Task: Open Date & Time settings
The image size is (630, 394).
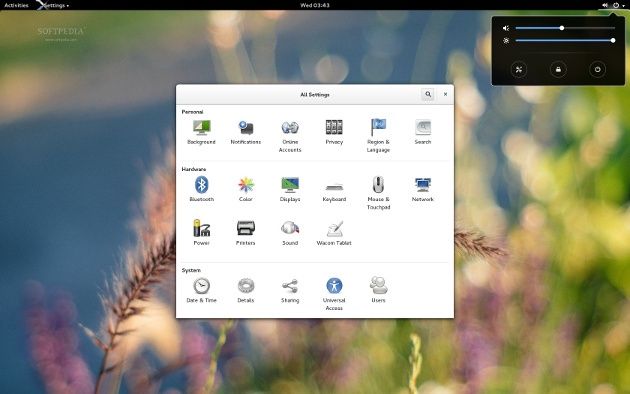Action: click(201, 290)
